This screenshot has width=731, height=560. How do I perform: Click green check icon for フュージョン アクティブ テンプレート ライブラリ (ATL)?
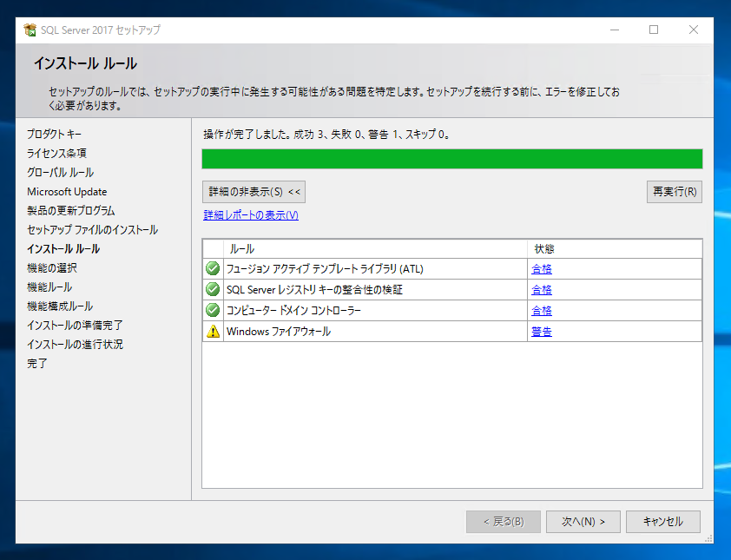click(x=213, y=268)
